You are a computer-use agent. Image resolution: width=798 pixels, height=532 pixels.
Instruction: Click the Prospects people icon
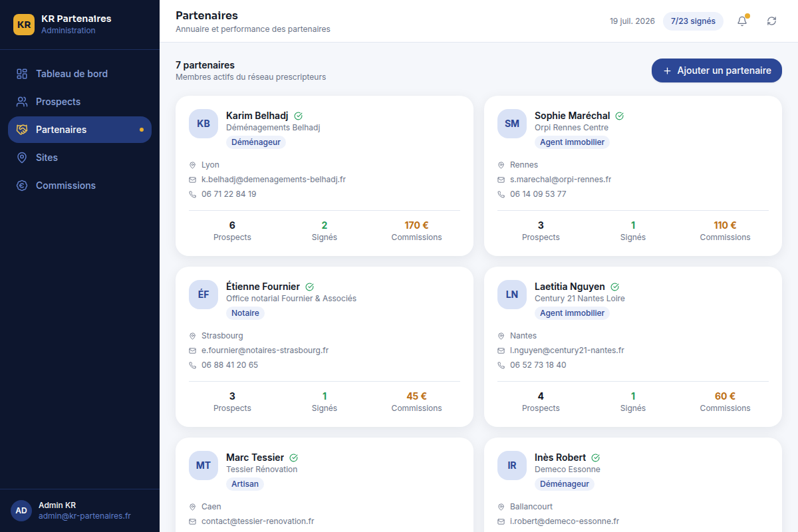coord(22,102)
